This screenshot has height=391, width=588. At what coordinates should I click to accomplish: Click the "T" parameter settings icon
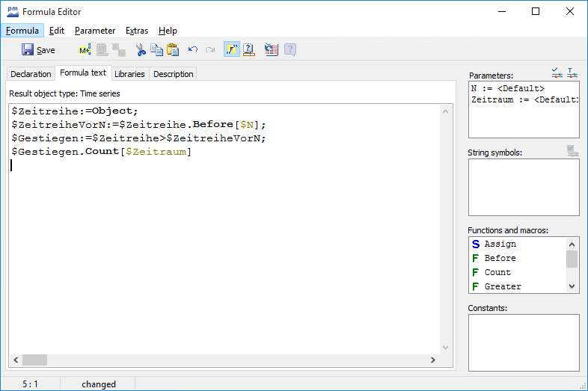pyautogui.click(x=572, y=73)
